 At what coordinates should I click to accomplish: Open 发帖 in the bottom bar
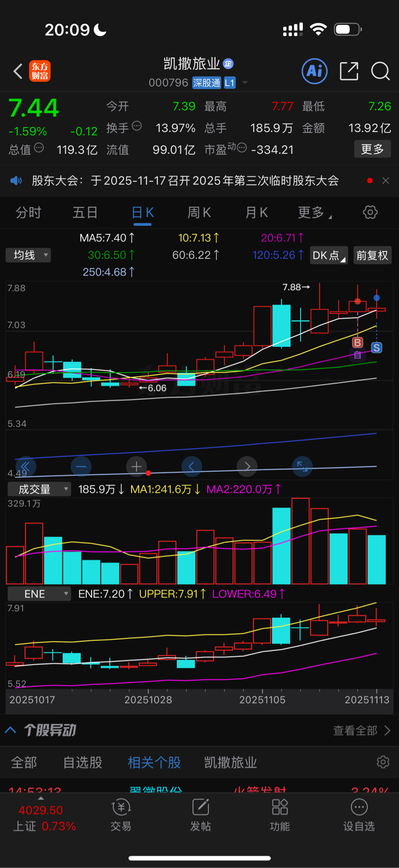coord(200,815)
